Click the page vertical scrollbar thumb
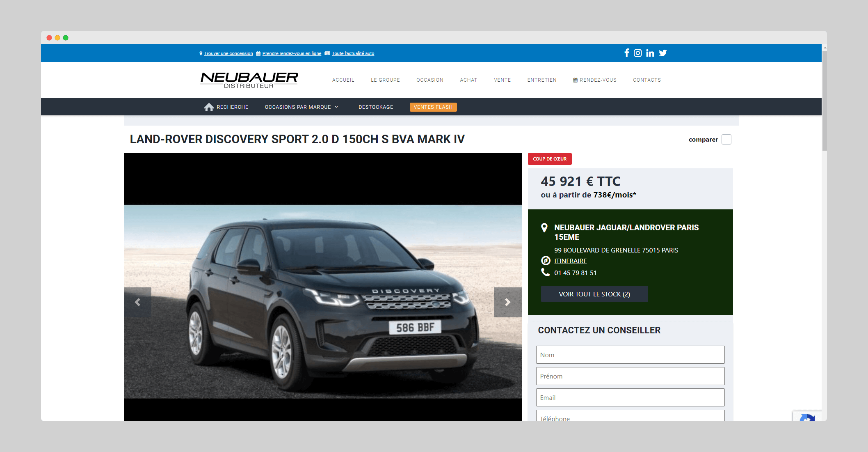 click(x=825, y=101)
